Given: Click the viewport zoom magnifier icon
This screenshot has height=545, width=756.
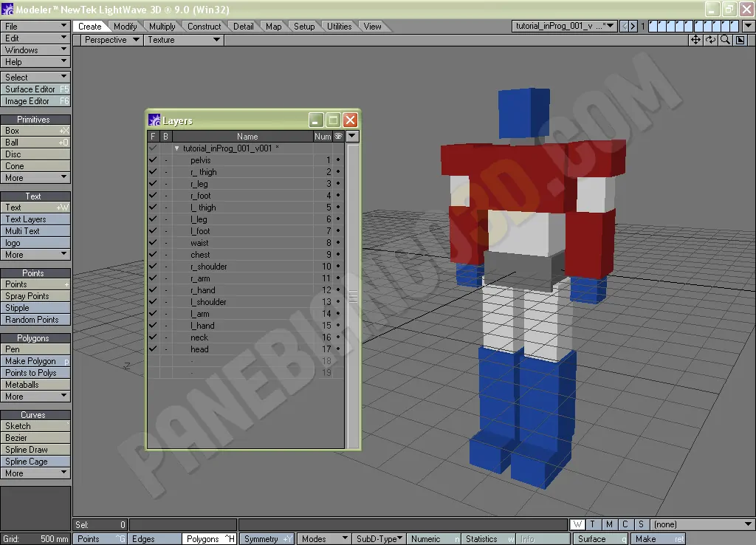Looking at the screenshot, I should [725, 40].
